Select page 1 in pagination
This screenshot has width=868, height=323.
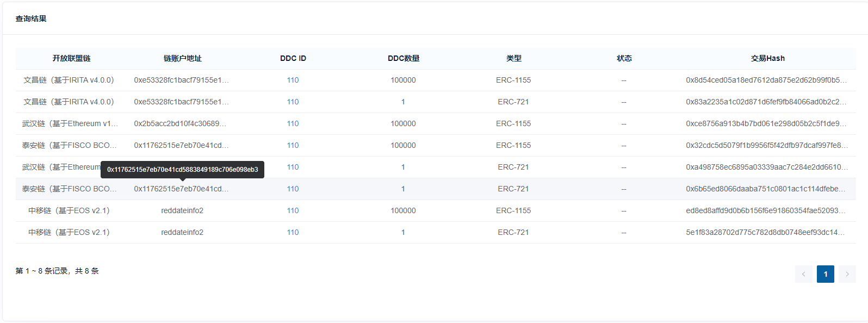pyautogui.click(x=825, y=274)
